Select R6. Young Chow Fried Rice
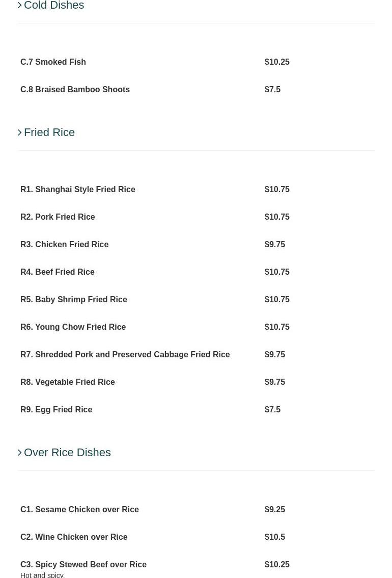This screenshot has width=392, height=578. [73, 327]
